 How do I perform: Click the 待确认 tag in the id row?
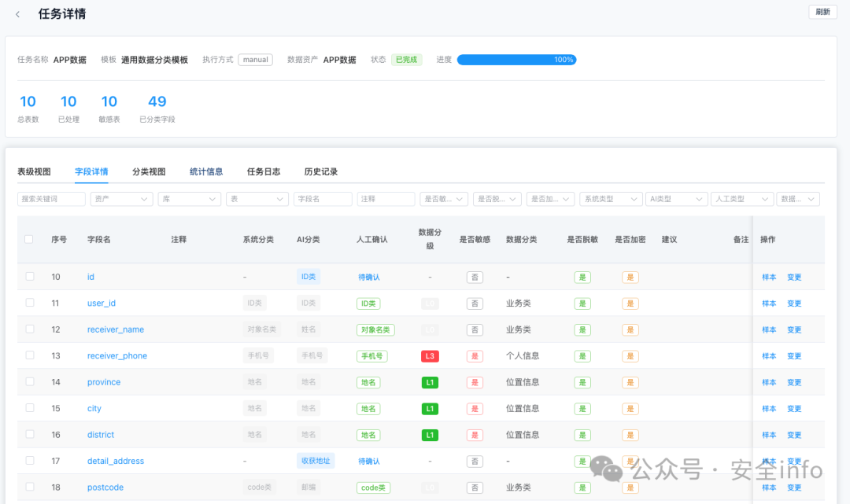(368, 278)
